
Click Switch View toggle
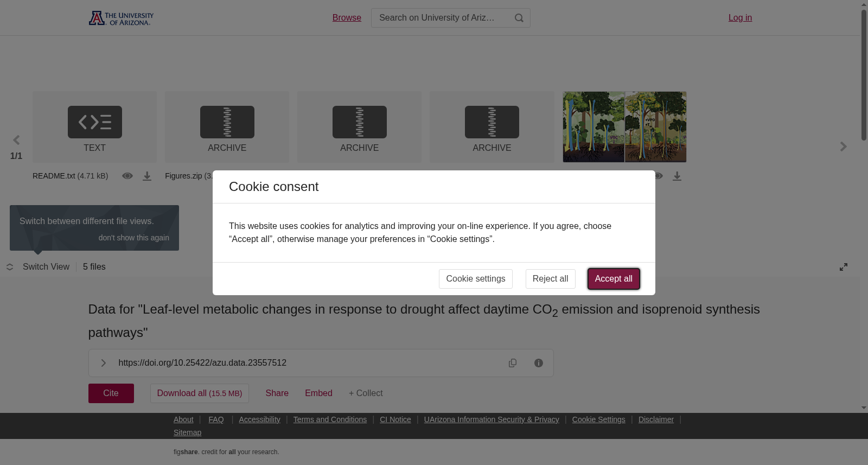[x=38, y=267]
